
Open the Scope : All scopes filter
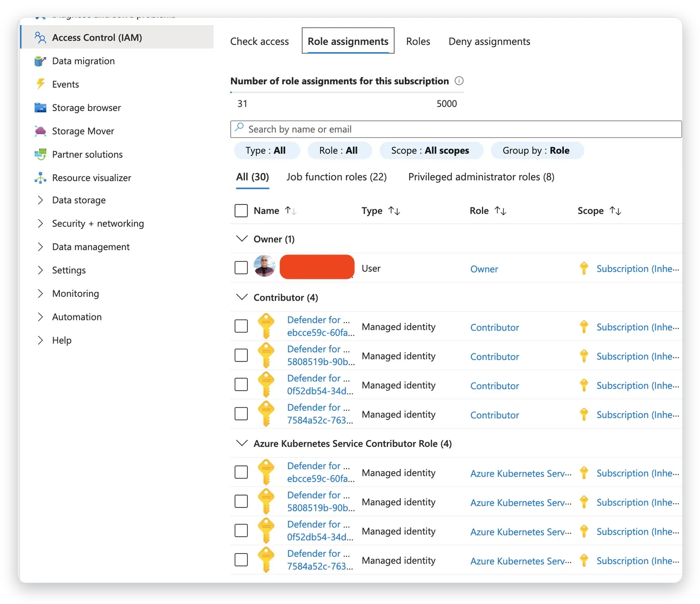pos(430,151)
